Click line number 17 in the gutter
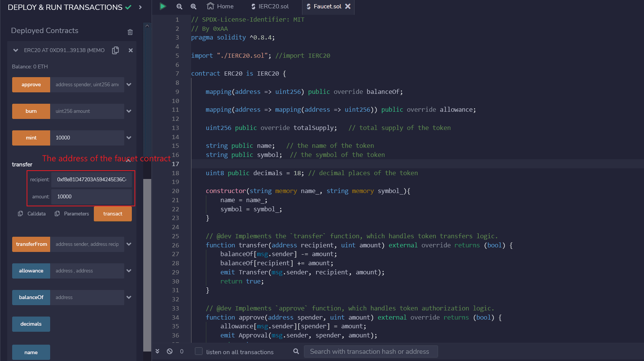Image resolution: width=644 pixels, height=361 pixels. [175, 164]
